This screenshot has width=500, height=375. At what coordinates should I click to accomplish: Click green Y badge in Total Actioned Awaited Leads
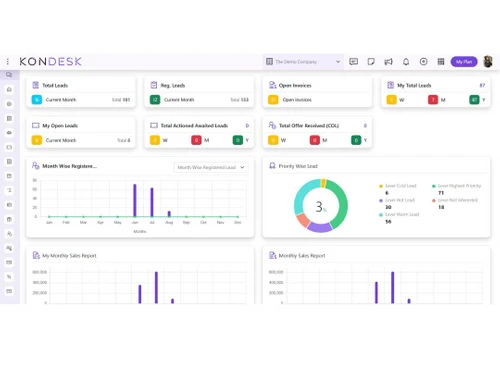tap(238, 140)
